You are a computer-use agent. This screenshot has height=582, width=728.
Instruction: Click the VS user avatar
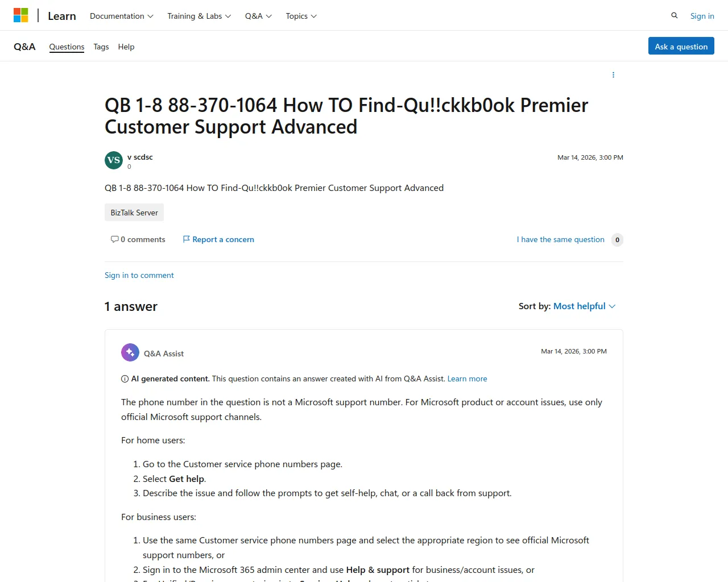pos(114,160)
